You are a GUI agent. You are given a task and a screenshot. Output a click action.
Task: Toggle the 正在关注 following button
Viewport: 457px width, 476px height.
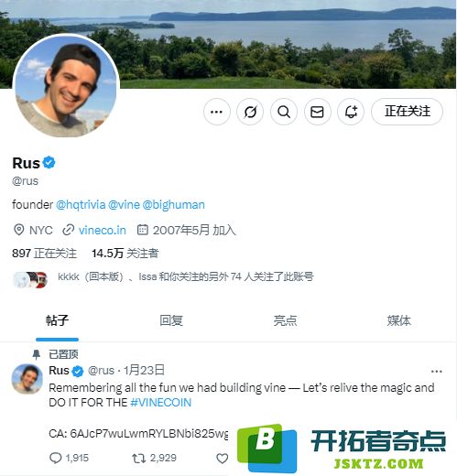[x=407, y=112]
